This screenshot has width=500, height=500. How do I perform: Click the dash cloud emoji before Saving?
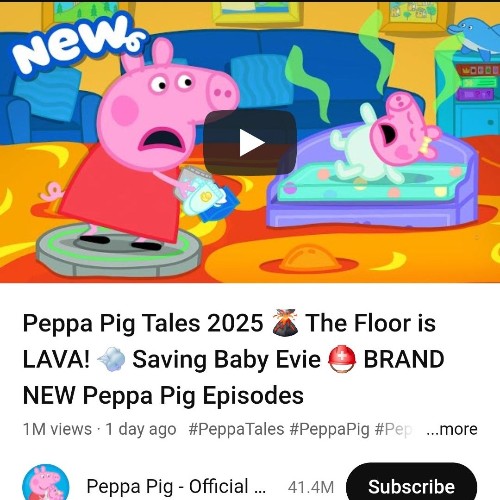[x=111, y=359]
